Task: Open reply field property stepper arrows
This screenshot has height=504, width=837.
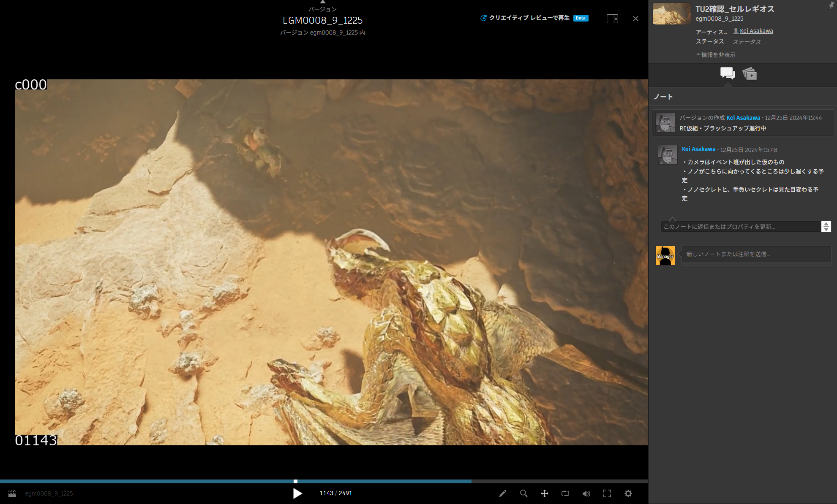Action: 826,227
